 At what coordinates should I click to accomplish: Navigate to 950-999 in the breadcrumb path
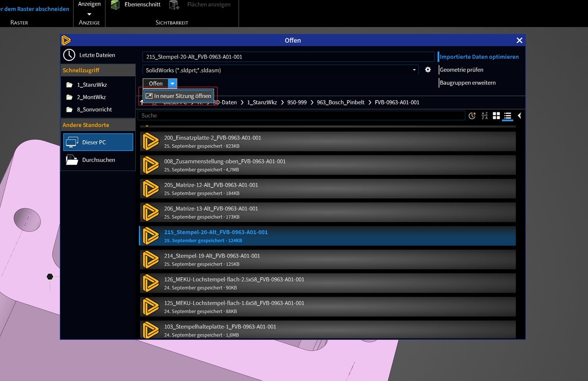[297, 102]
